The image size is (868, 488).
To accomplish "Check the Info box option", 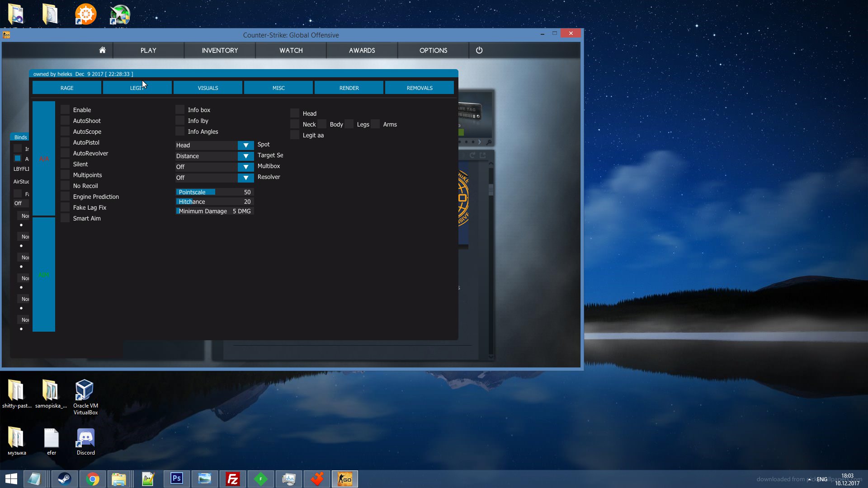I will point(180,110).
